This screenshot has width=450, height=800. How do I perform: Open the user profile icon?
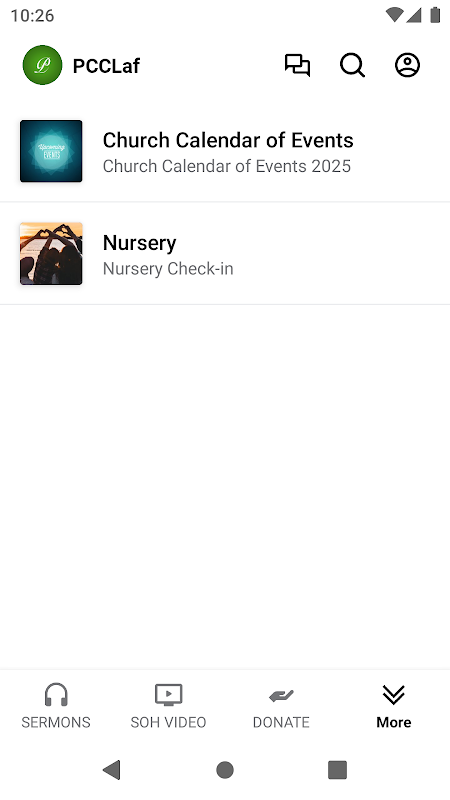pyautogui.click(x=408, y=65)
